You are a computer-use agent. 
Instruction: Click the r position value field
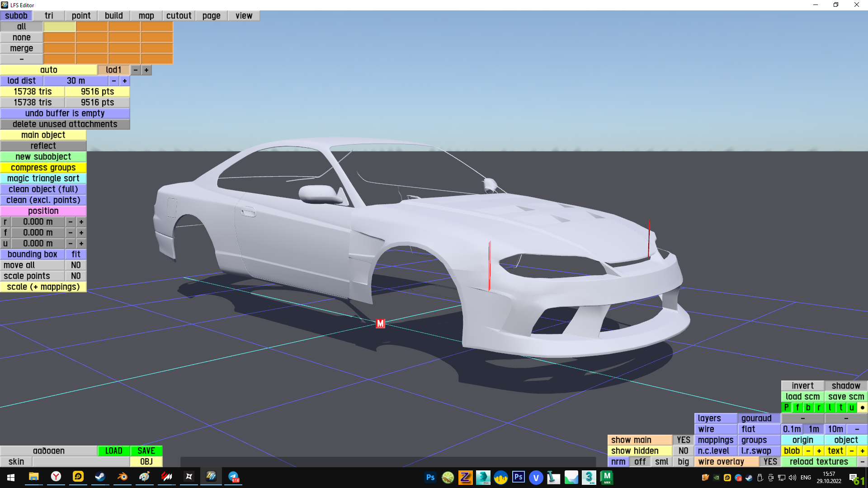click(x=38, y=222)
